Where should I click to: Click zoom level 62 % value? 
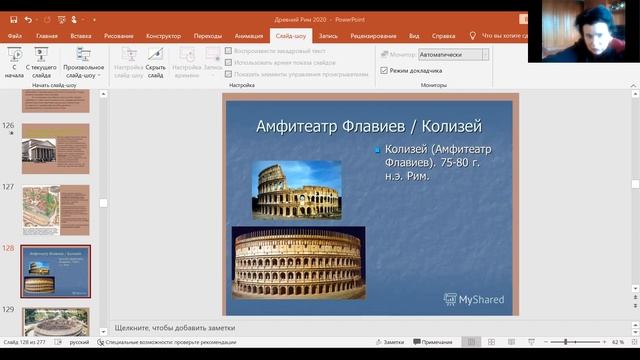coord(618,342)
